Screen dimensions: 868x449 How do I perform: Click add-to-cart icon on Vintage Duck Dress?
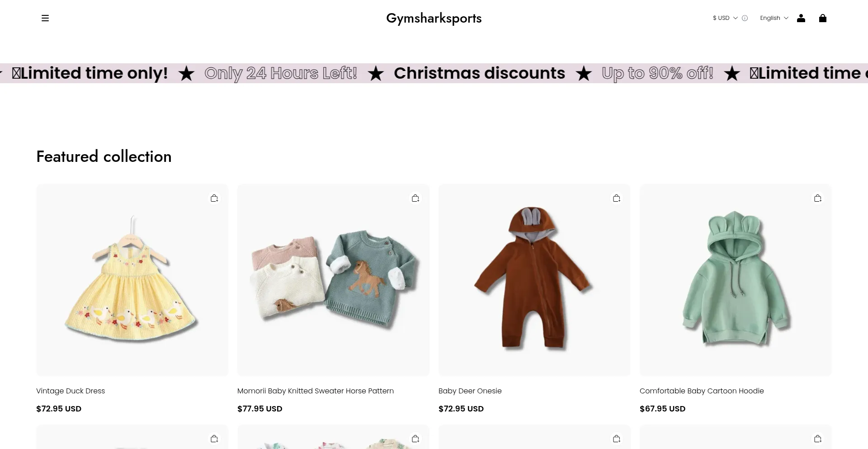[214, 198]
